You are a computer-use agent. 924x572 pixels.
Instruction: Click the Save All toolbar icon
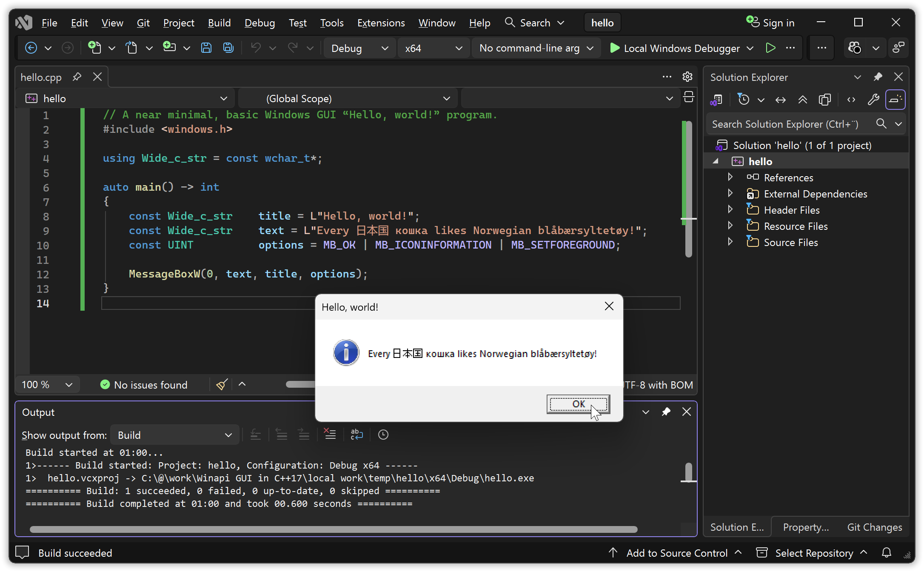click(228, 48)
